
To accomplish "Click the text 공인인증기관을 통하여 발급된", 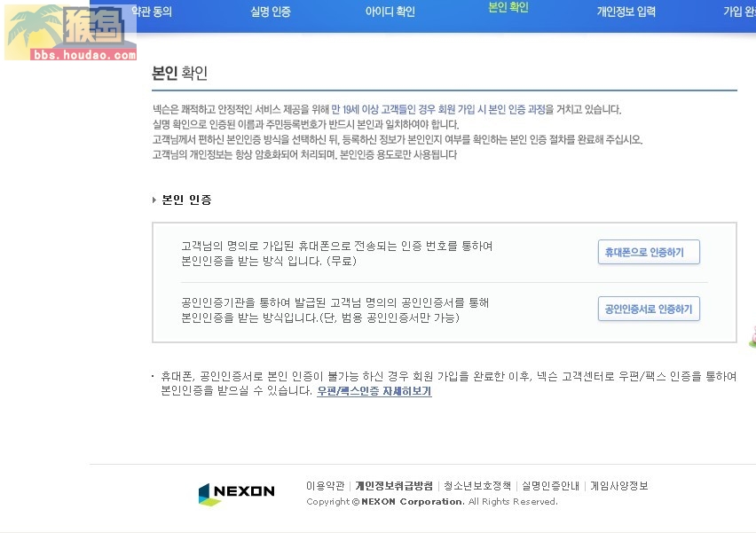I will [x=254, y=302].
